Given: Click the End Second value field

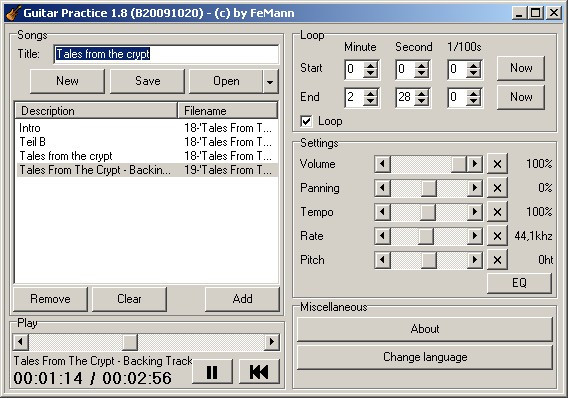Looking at the screenshot, I should pyautogui.click(x=405, y=97).
